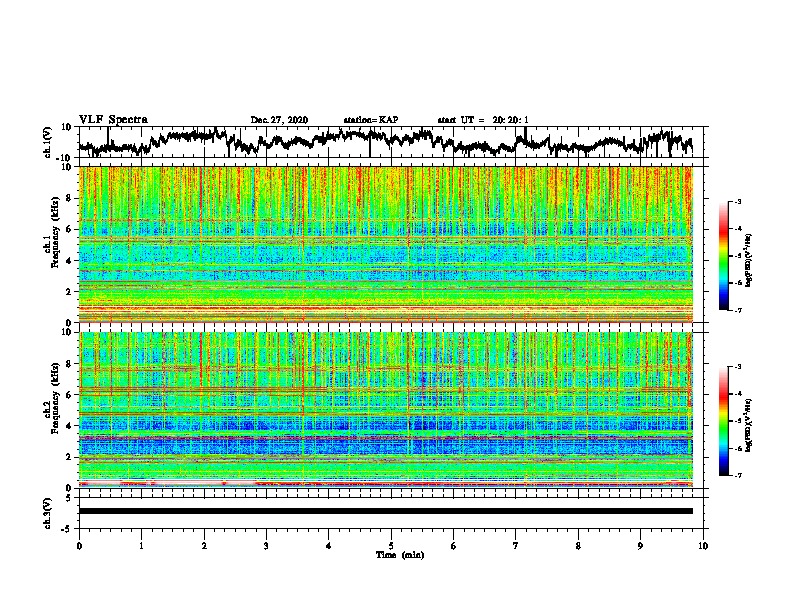Click the ch.1 voltage waveform trace
The image size is (792, 612).
[x=385, y=142]
